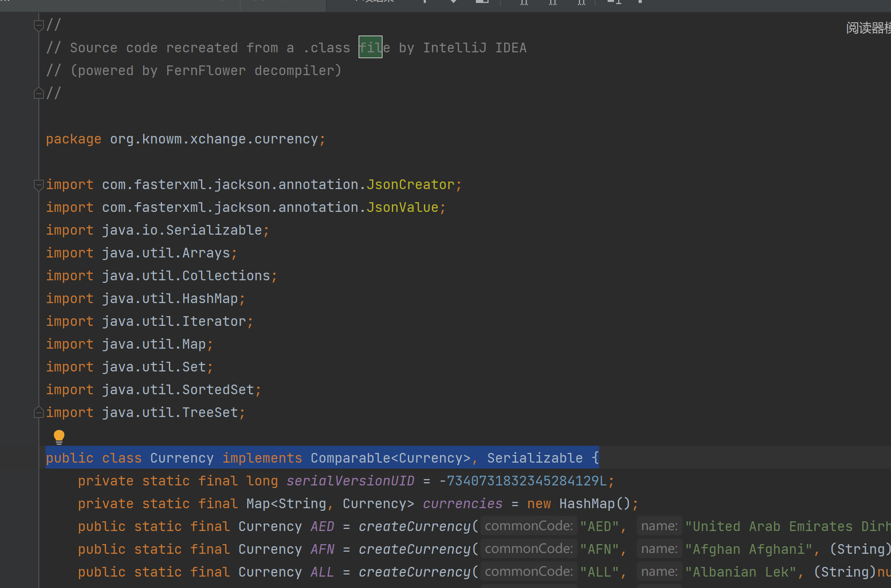Click the rightmost icon on the top toolbar
Viewport: 891px width, 588px height.
click(x=640, y=2)
